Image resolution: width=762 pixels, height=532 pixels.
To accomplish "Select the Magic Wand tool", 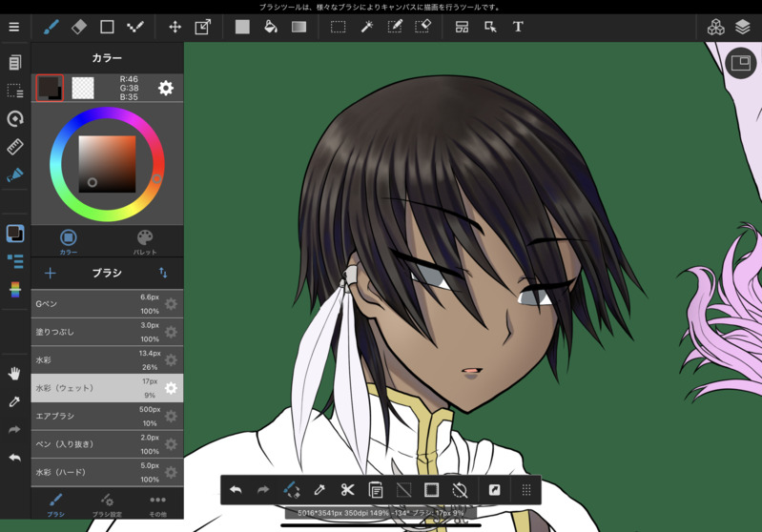I will (x=367, y=27).
